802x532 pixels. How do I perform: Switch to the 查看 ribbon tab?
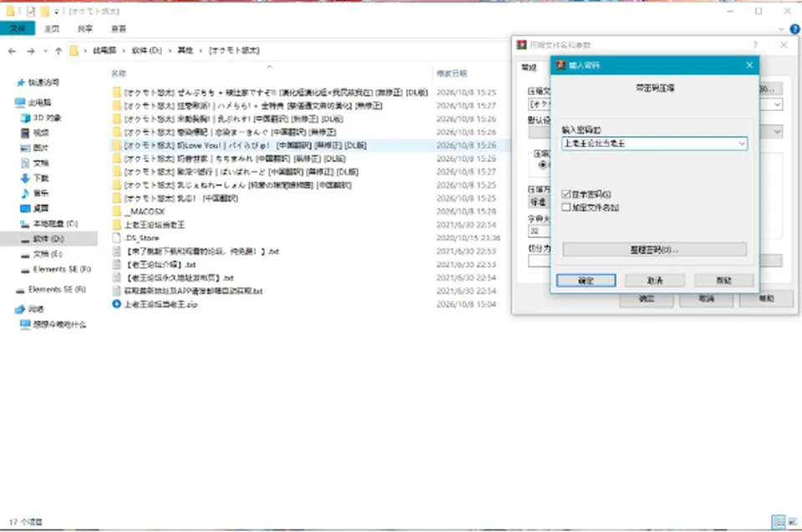click(x=118, y=28)
